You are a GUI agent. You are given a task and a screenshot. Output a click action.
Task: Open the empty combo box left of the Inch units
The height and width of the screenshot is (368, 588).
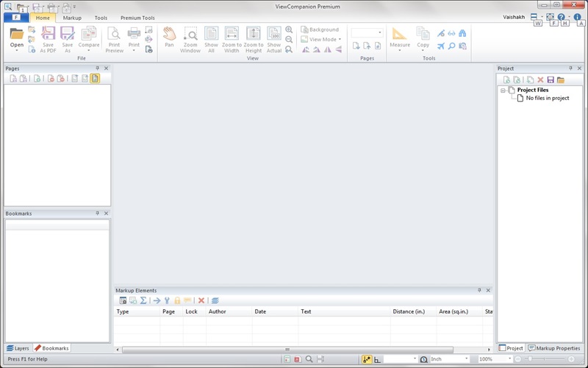[401, 359]
